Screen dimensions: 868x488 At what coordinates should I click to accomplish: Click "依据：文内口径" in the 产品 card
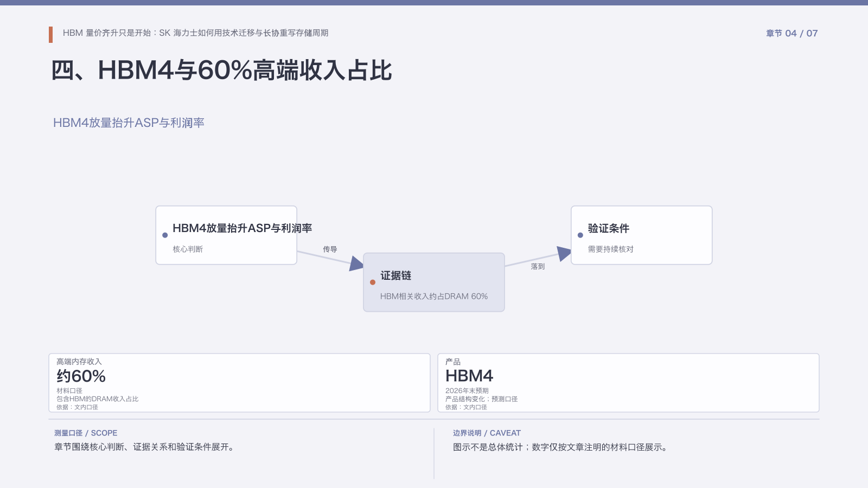coord(466,407)
